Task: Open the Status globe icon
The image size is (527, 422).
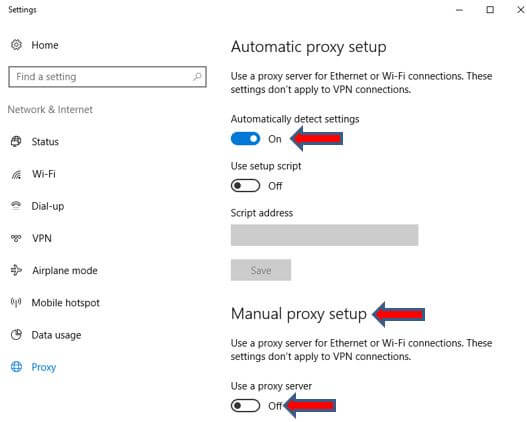Action: coord(16,141)
